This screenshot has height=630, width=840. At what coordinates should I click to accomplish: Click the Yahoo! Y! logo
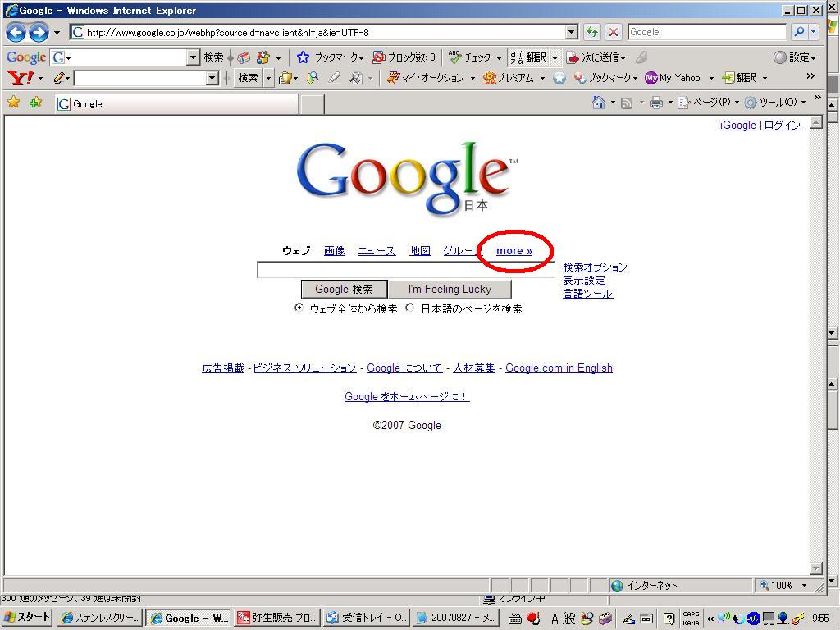(x=21, y=78)
